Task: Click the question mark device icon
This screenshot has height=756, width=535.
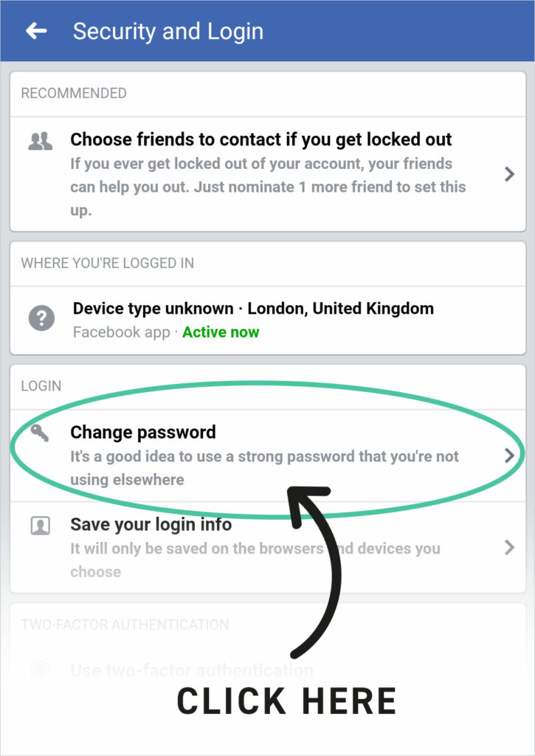Action: coord(41,318)
